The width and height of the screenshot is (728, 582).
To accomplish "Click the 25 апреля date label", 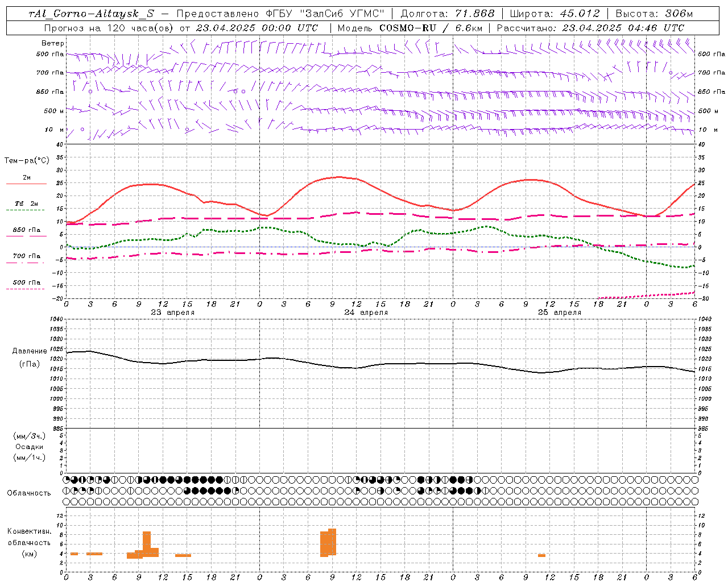I will [560, 313].
